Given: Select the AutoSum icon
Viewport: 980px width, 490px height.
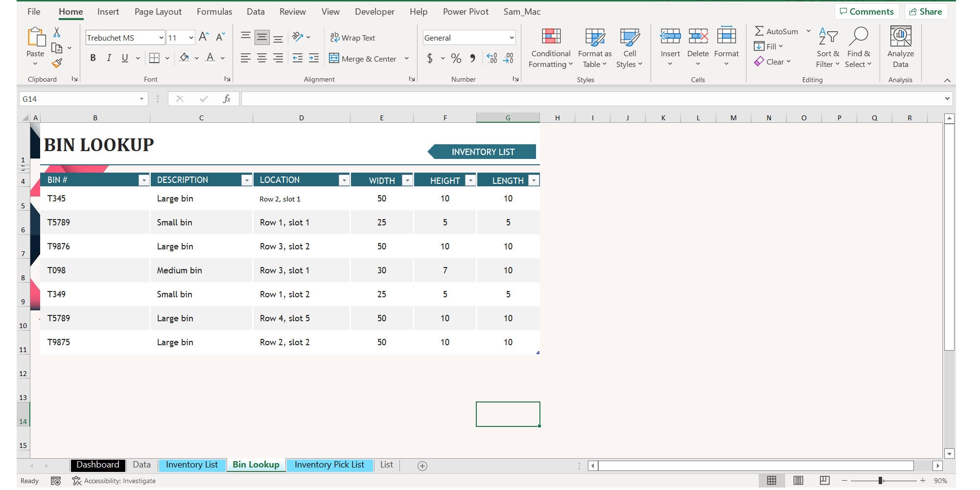Looking at the screenshot, I should (759, 31).
